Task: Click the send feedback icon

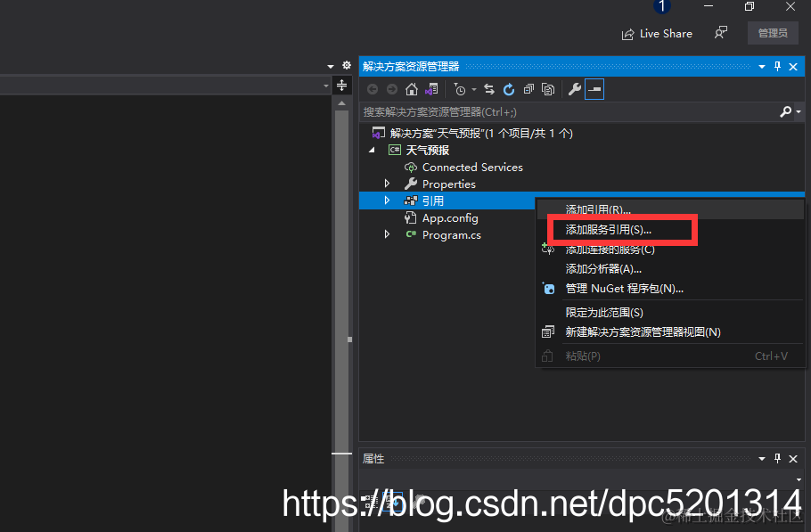Action: coord(720,33)
